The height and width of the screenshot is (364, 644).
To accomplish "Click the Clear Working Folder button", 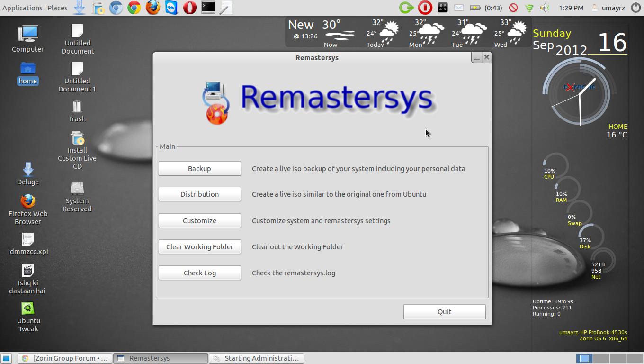I will [199, 247].
